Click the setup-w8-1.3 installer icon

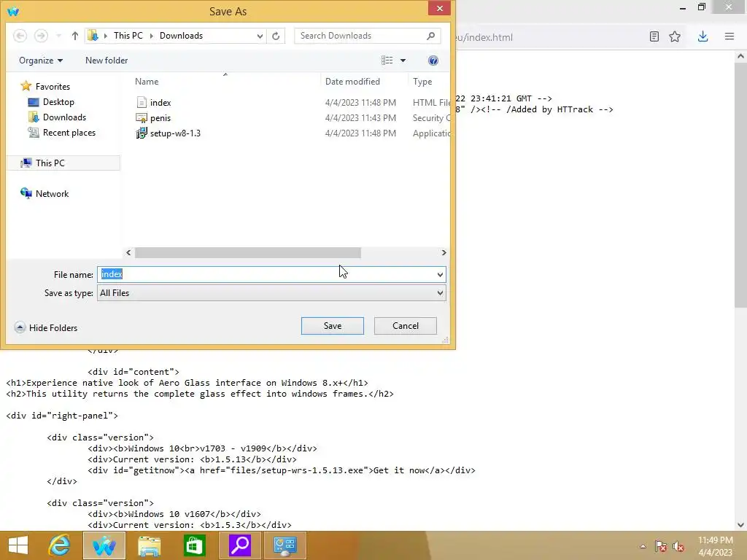142,133
